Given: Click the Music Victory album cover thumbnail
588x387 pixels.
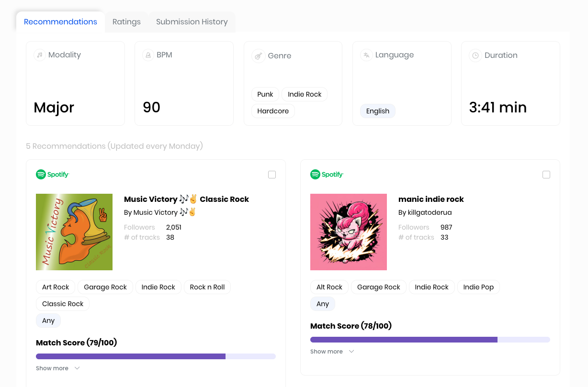Looking at the screenshot, I should click(74, 232).
